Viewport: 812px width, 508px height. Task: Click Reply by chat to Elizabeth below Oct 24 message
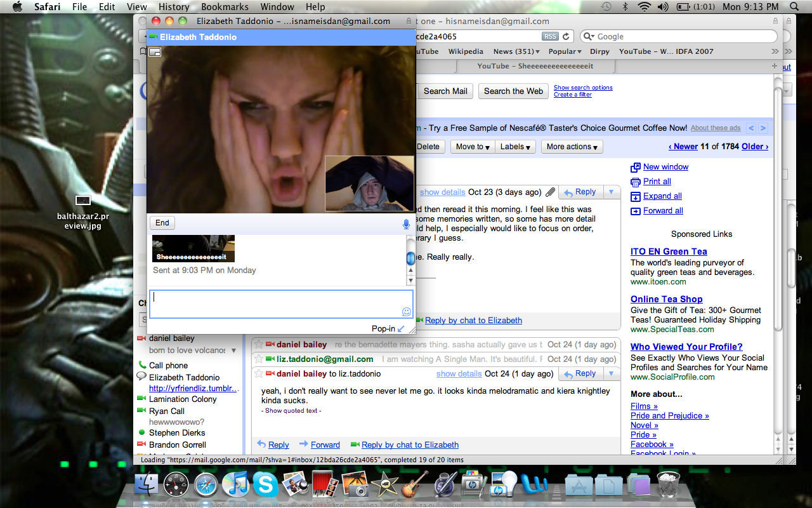click(410, 445)
